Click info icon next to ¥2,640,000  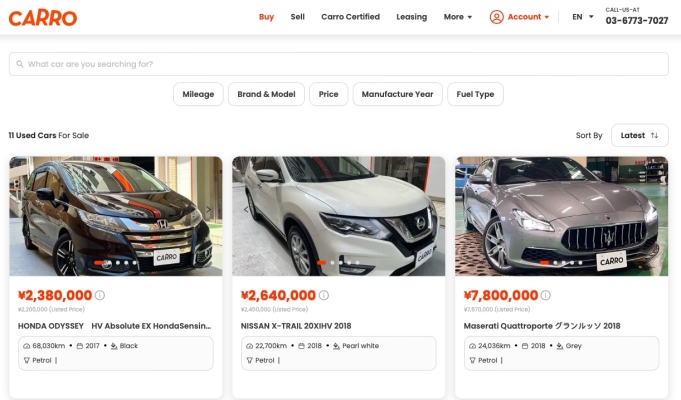point(324,295)
